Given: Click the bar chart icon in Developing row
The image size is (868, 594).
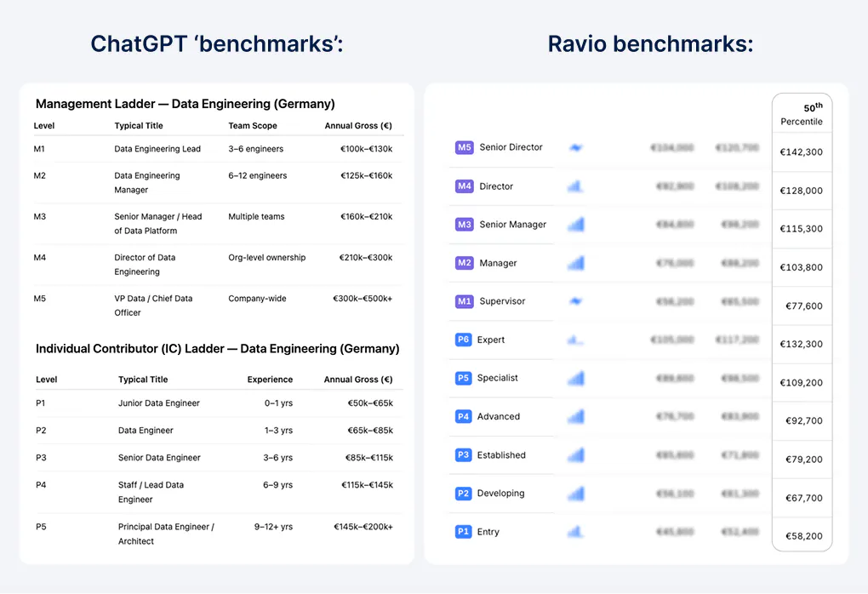Looking at the screenshot, I should (576, 494).
